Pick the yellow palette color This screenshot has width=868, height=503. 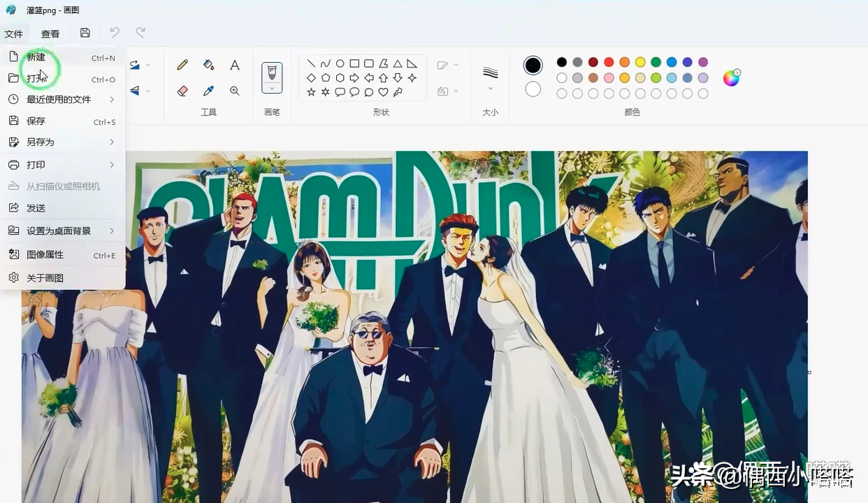point(640,62)
